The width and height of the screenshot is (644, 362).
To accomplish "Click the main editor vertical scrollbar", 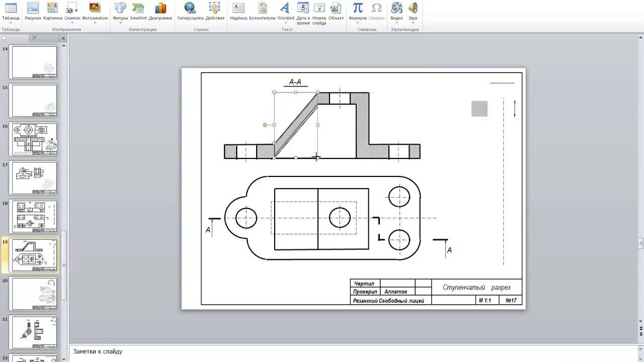I will pyautogui.click(x=640, y=243).
